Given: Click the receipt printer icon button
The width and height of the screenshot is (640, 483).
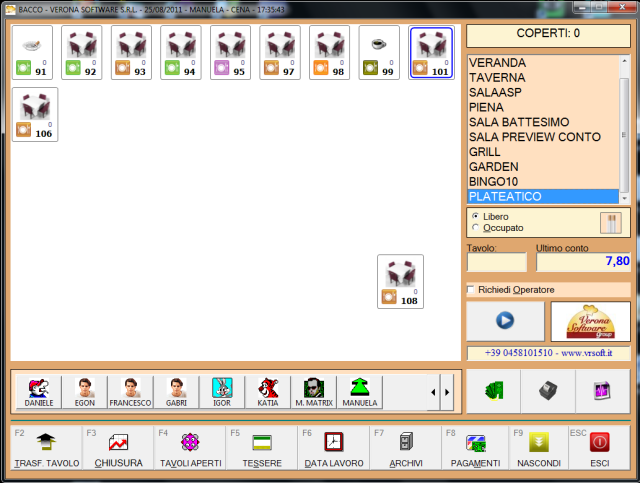Looking at the screenshot, I should pos(548,391).
